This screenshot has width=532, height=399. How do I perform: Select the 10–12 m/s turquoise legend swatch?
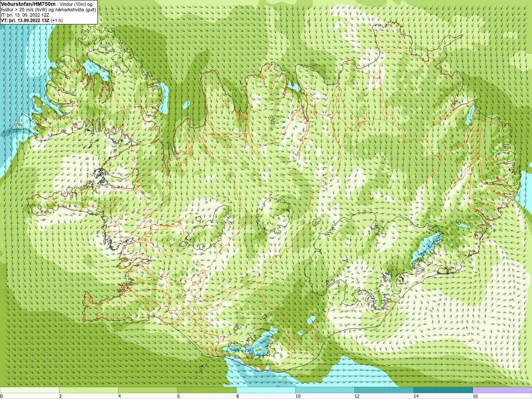pyautogui.click(x=325, y=390)
